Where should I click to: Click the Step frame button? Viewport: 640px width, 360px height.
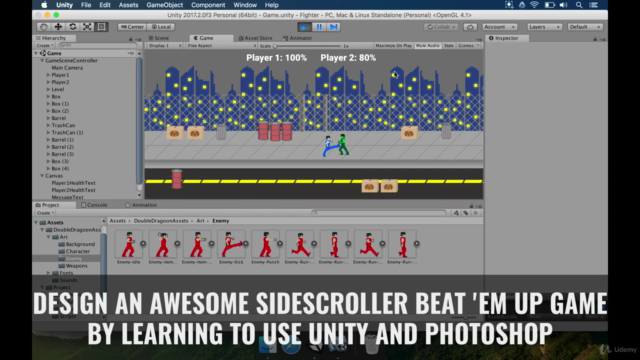333,27
